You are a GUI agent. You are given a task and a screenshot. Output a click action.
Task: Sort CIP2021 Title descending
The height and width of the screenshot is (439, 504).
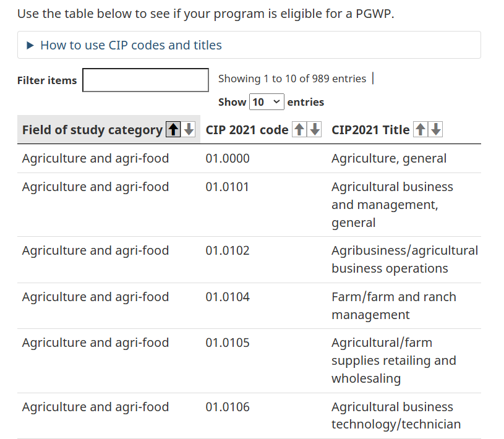pos(436,129)
